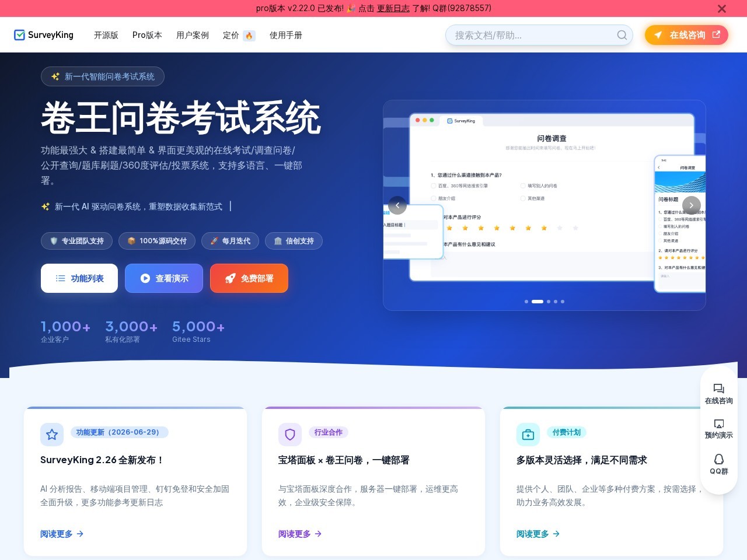Open the 定价 pricing page

tap(231, 35)
